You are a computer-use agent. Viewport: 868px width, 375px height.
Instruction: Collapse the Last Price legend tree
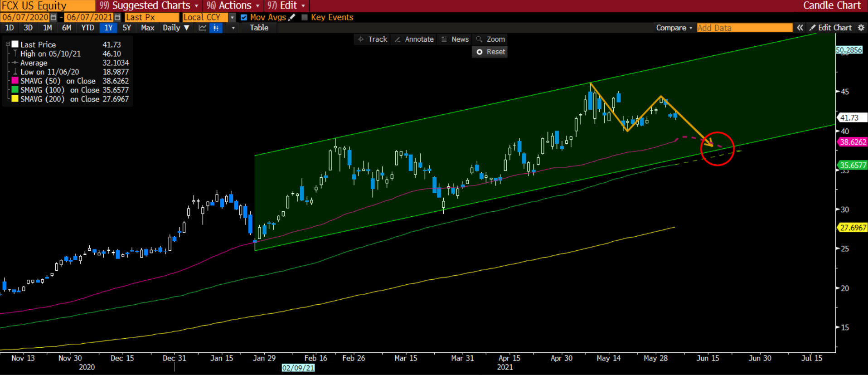tap(7, 44)
